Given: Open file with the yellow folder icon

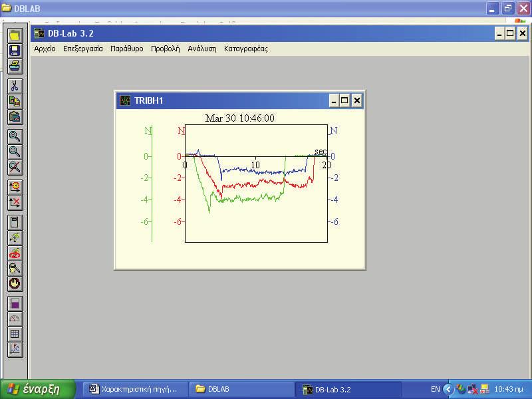Looking at the screenshot, I should (15, 35).
